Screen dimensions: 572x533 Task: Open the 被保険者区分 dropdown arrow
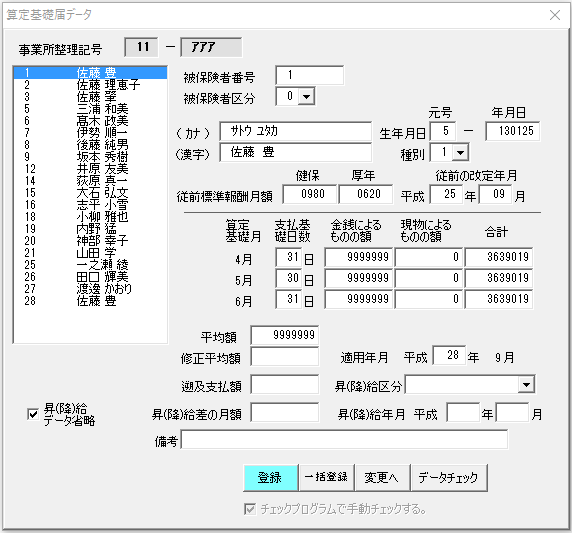[x=306, y=97]
